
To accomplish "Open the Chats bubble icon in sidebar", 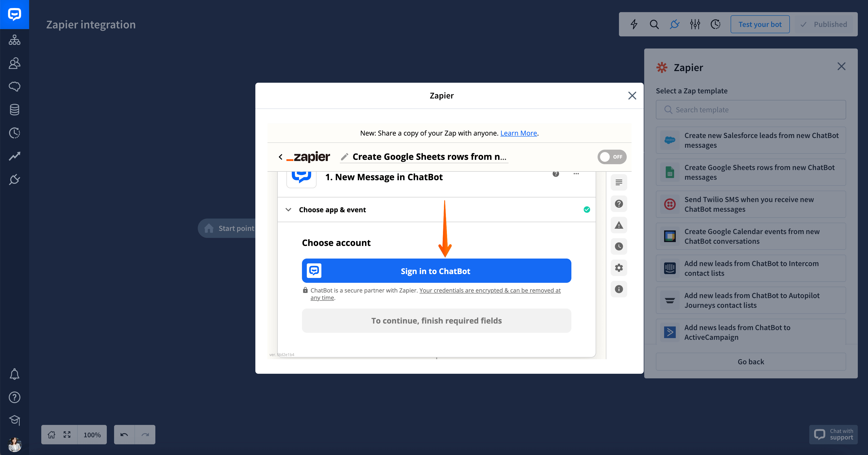I will point(15,87).
